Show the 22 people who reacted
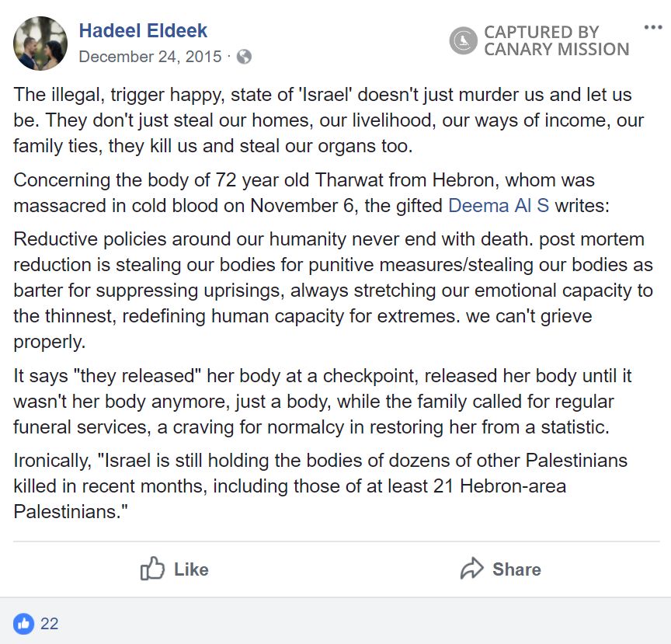Viewport: 671px width, 644px height. pyautogui.click(x=49, y=623)
